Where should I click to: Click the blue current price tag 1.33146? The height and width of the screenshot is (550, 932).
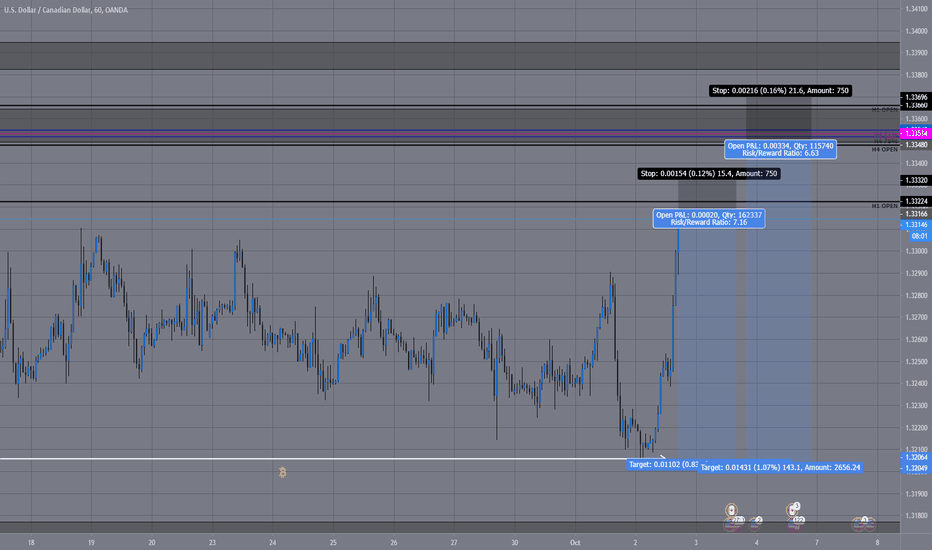click(x=916, y=225)
